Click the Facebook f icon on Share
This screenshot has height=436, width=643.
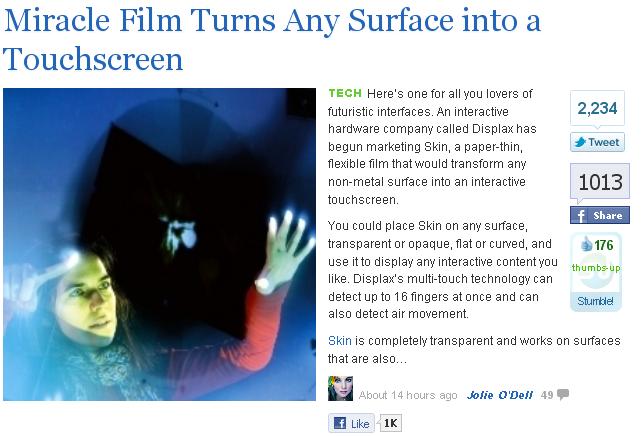[x=581, y=215]
